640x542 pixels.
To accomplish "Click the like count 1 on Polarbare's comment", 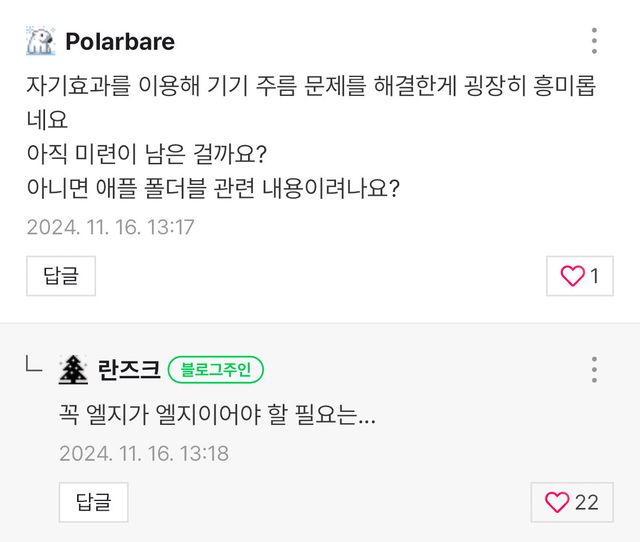I will pyautogui.click(x=595, y=277).
